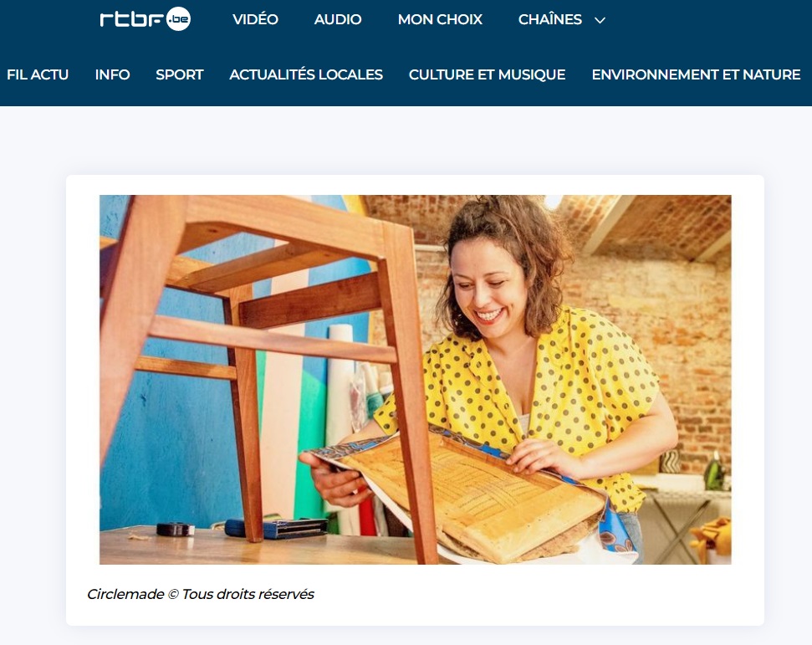
Task: Visit the CULTURE ET MUSIQUE category
Action: pos(488,74)
